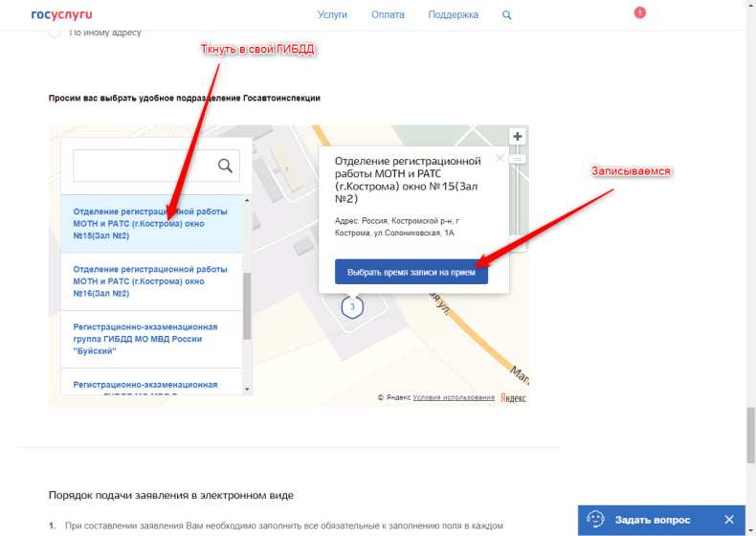Select department окно №16 (Зал №2)
This screenshot has height=536, width=756.
click(150, 281)
